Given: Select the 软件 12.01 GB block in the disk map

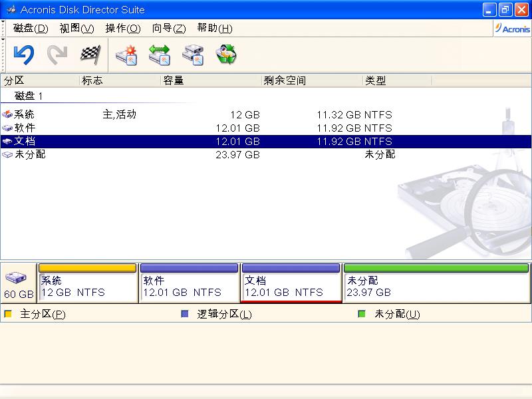Looking at the screenshot, I should [189, 283].
